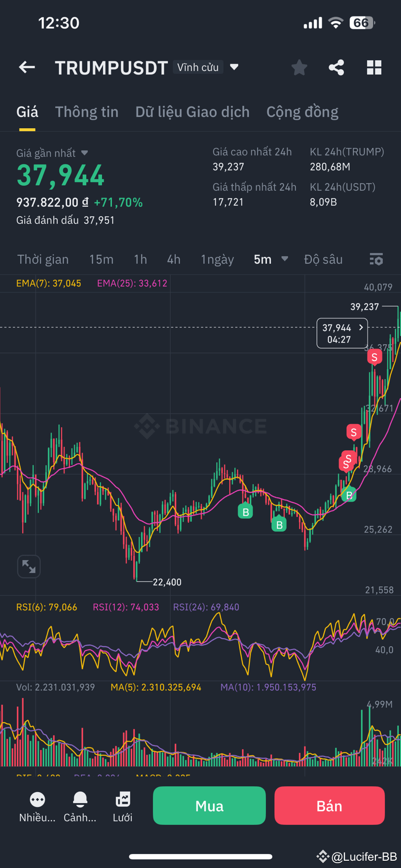Open the Nhiều... more options icon
The image size is (401, 868).
[37, 799]
